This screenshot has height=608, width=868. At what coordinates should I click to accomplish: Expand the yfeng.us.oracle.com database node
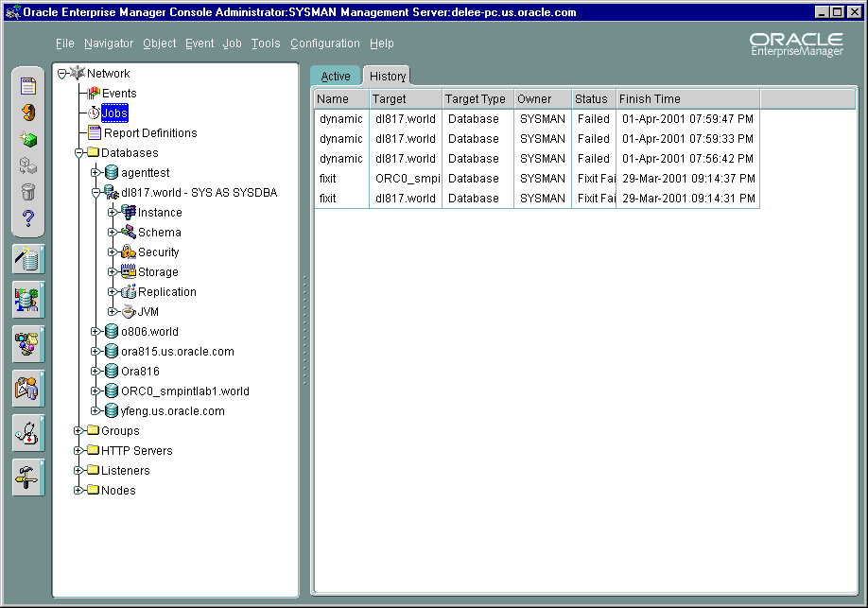[x=95, y=411]
